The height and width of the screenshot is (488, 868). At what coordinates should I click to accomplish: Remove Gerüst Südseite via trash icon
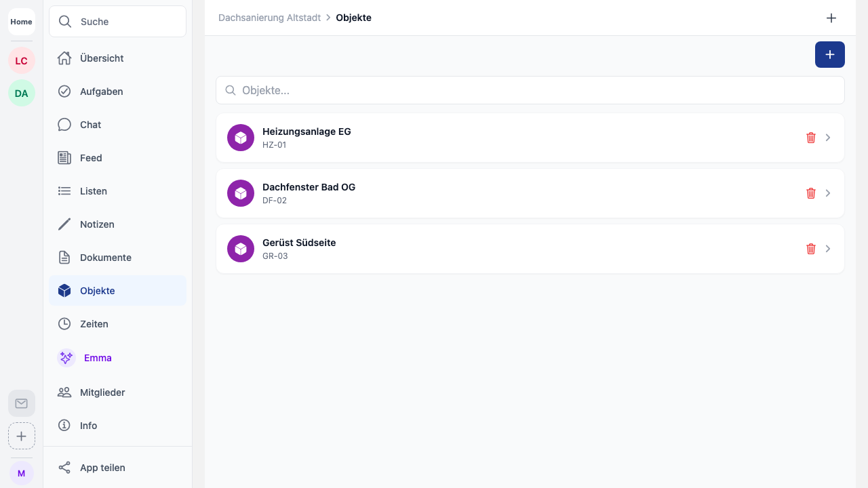click(x=810, y=249)
